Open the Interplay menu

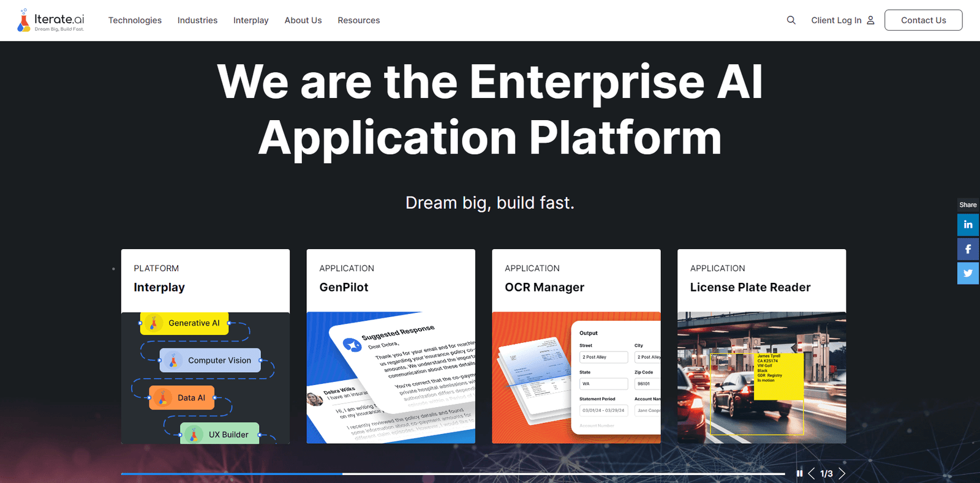coord(251,20)
